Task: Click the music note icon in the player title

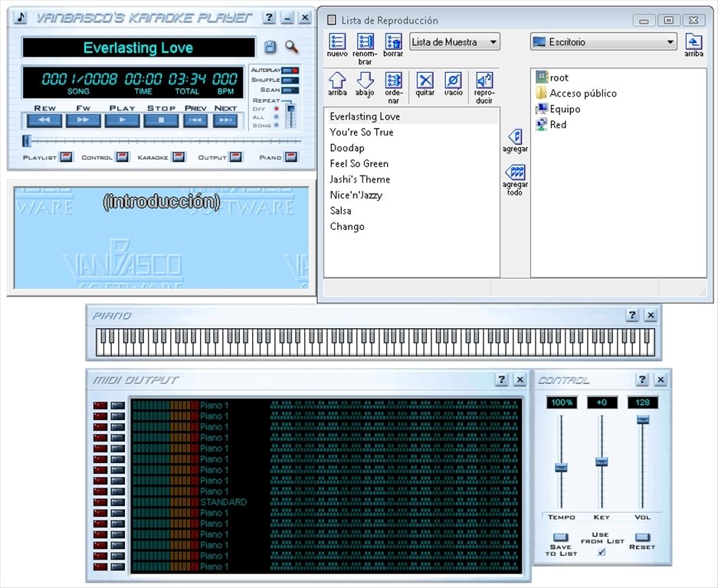Action: [20, 18]
